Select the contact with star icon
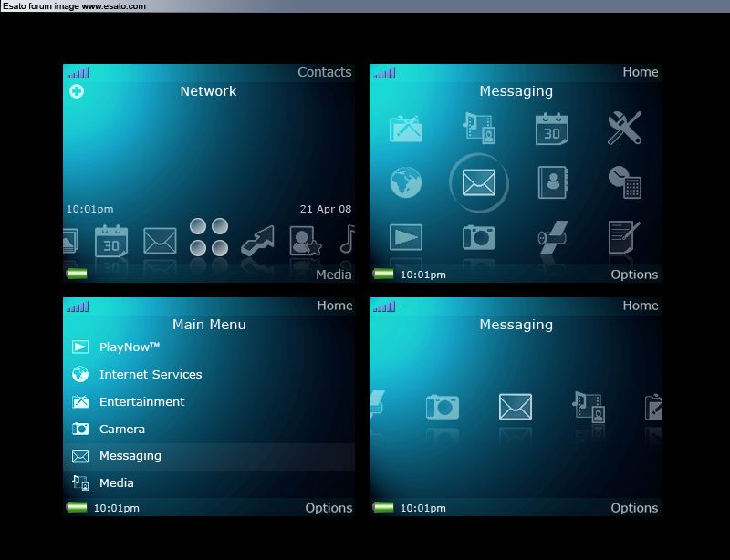The image size is (730, 560). (x=306, y=241)
